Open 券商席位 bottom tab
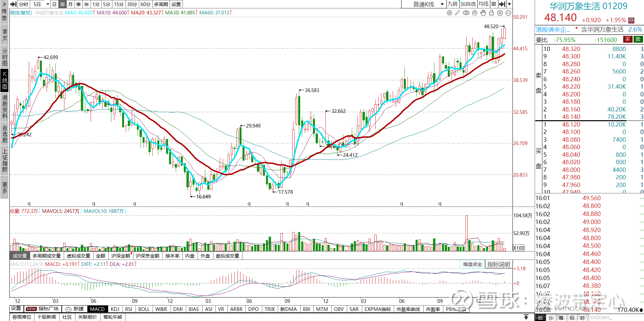This screenshot has height=321, width=644. click(x=22, y=317)
